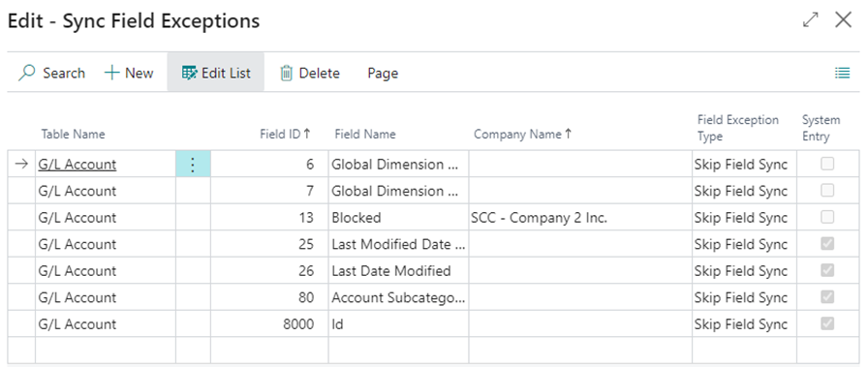Sort by the Table Name column header
The width and height of the screenshot is (868, 367).
coord(73,134)
